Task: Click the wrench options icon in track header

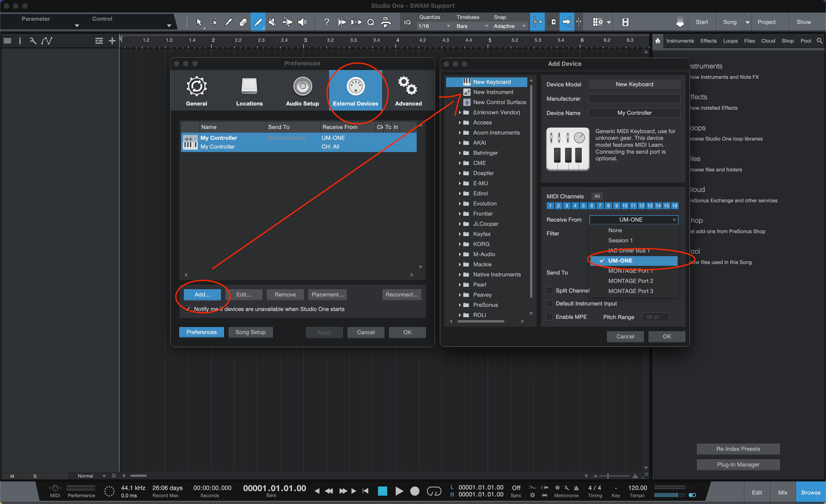Action: pyautogui.click(x=32, y=41)
